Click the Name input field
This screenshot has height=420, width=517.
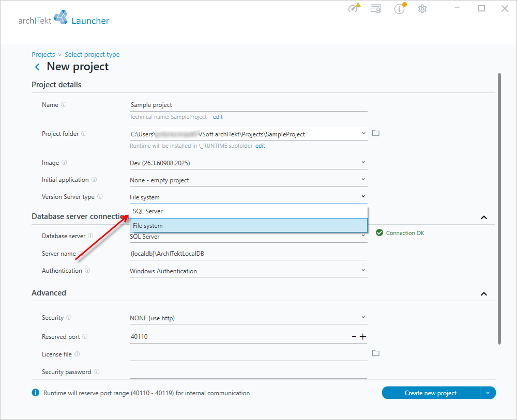pyautogui.click(x=249, y=105)
